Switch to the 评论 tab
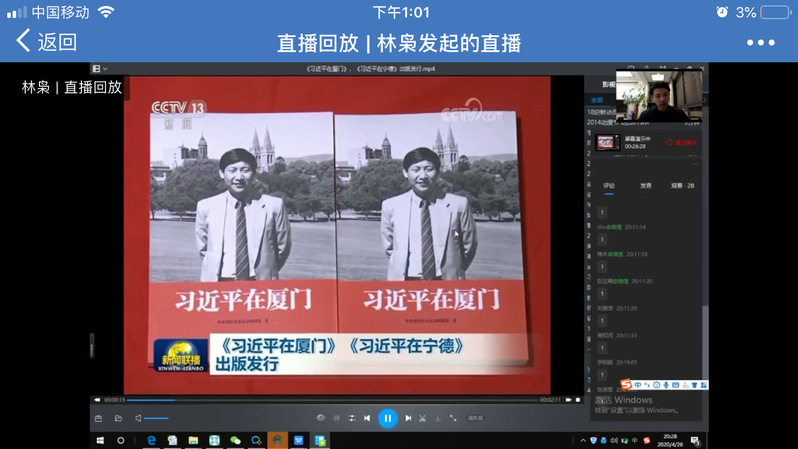The width and height of the screenshot is (798, 449). [609, 186]
